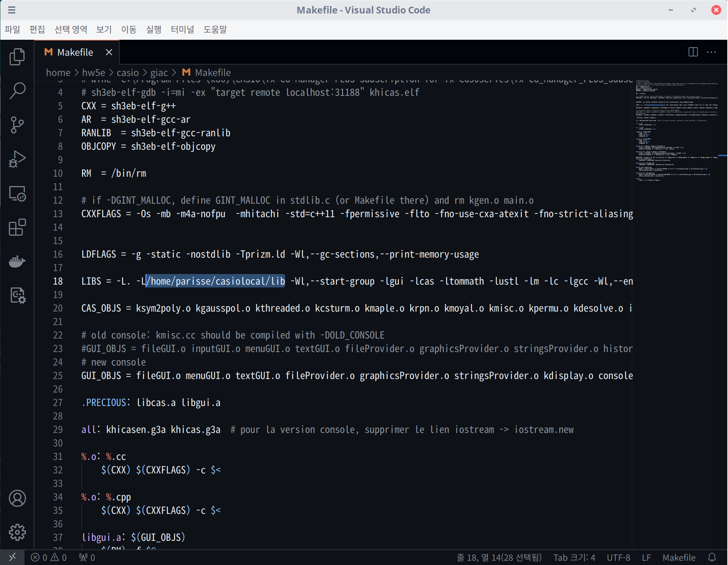The height and width of the screenshot is (565, 728).
Task: Open the 터미널 menu
Action: pyautogui.click(x=182, y=29)
